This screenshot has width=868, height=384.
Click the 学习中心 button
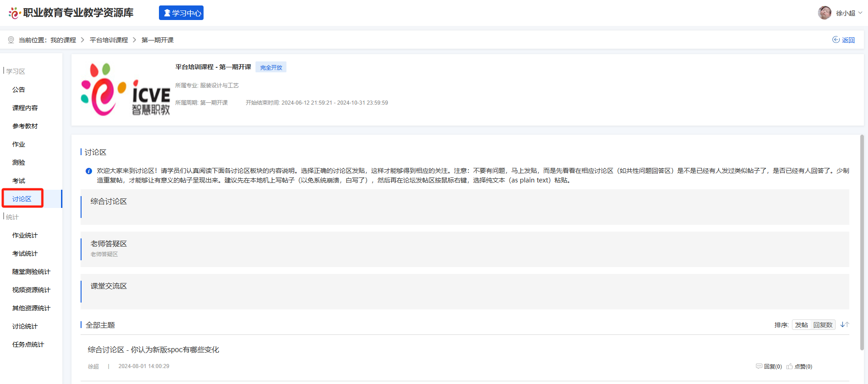click(181, 13)
